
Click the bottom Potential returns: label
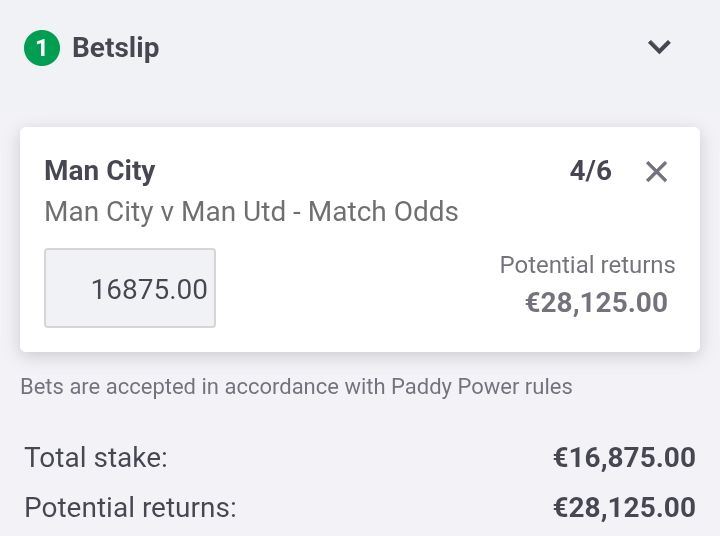(130, 508)
